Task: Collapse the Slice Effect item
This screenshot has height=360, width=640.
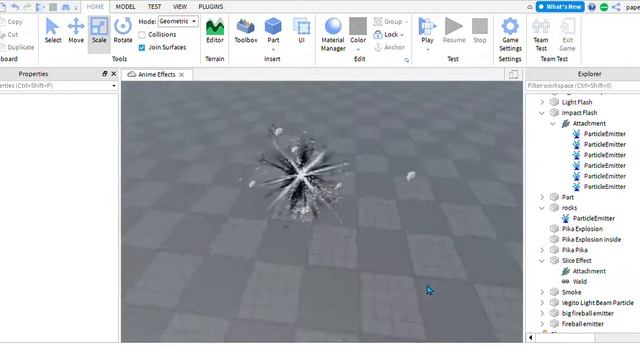Action: (x=542, y=260)
